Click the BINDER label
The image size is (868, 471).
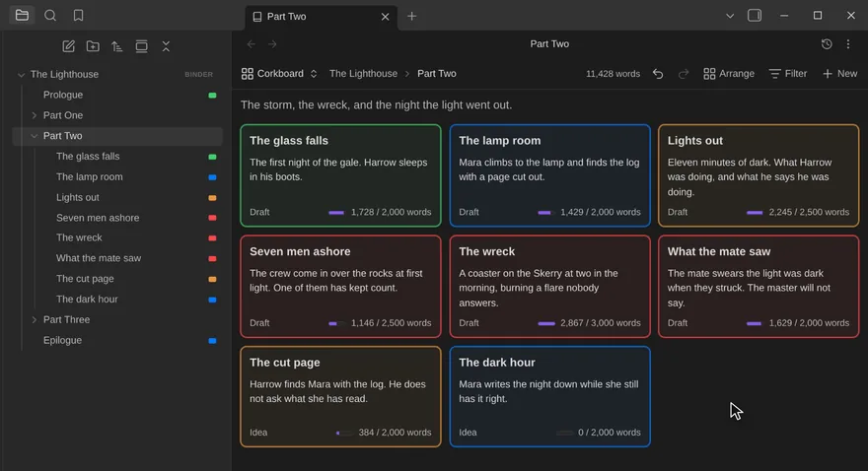[198, 75]
